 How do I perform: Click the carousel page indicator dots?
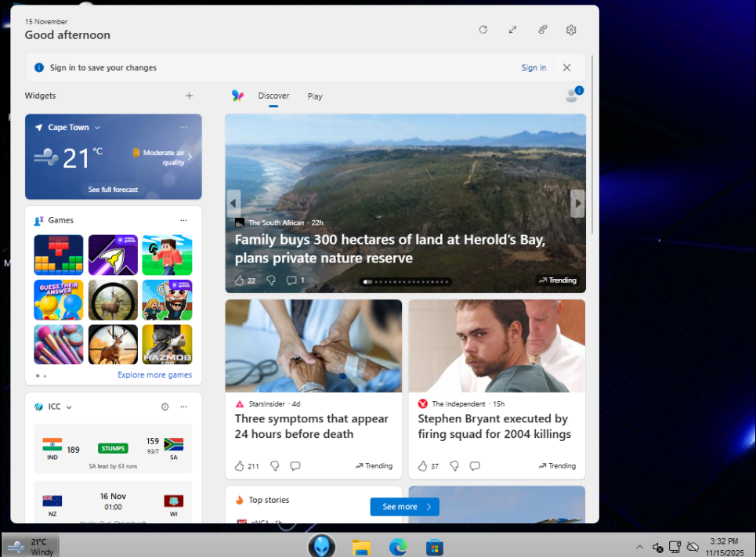point(406,282)
